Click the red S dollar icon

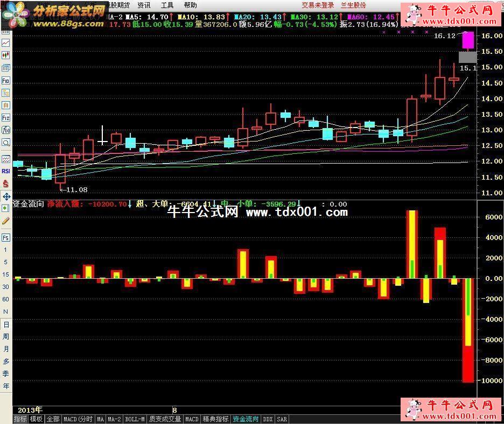click(x=6, y=183)
